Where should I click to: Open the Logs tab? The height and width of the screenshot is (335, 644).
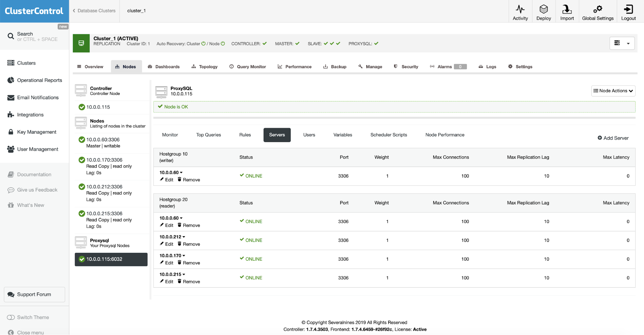pos(487,67)
